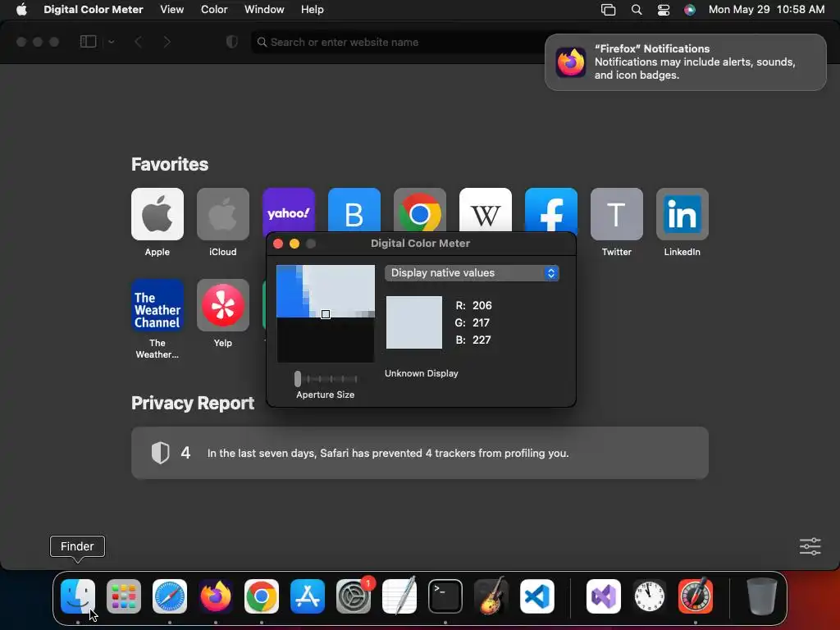Open the Apple menu
Viewport: 840px width, 630px height.
(21, 10)
